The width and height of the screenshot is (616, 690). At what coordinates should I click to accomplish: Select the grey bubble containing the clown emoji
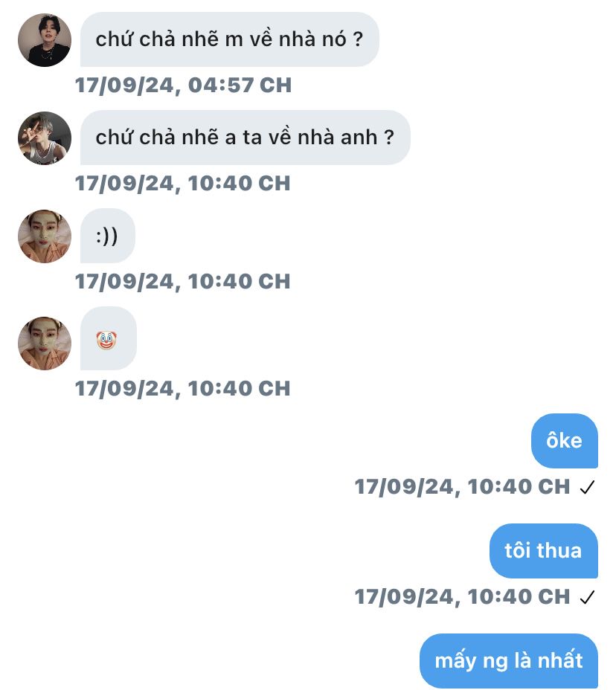point(109,338)
